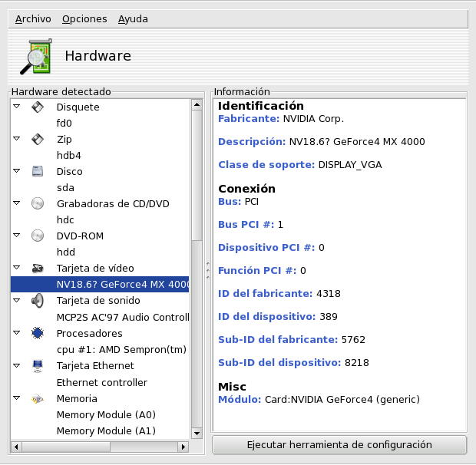The image size is (476, 465).
Task: Click ID del dispositivo: 389 text
Action: tap(278, 317)
